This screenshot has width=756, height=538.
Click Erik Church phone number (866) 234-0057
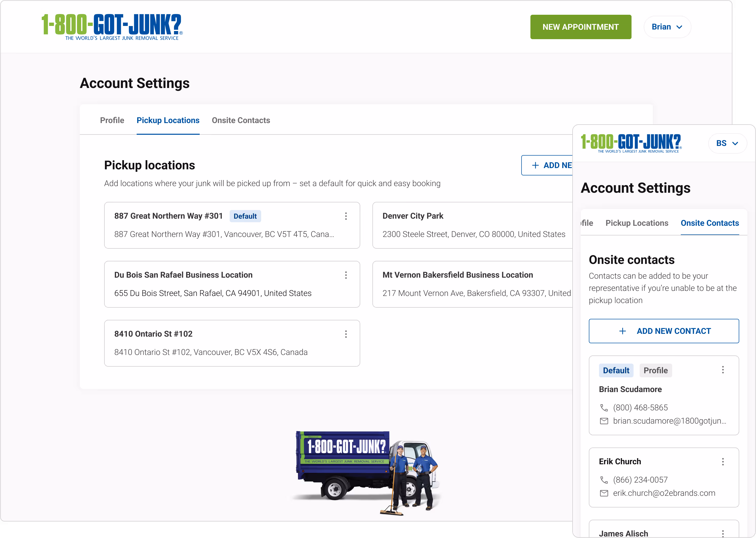tap(640, 480)
